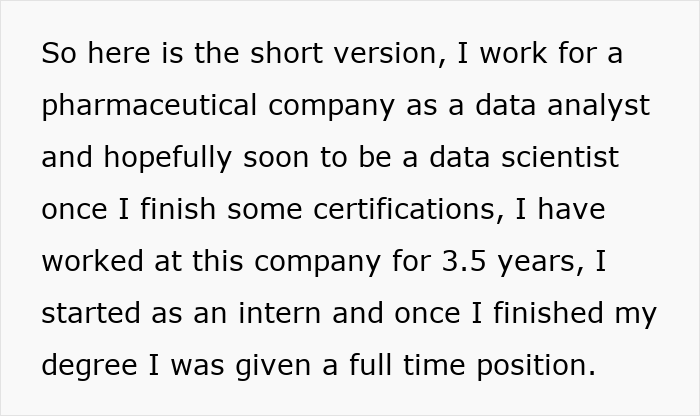Click the word "started" in the paragraph
The height and width of the screenshot is (416, 700).
point(91,313)
